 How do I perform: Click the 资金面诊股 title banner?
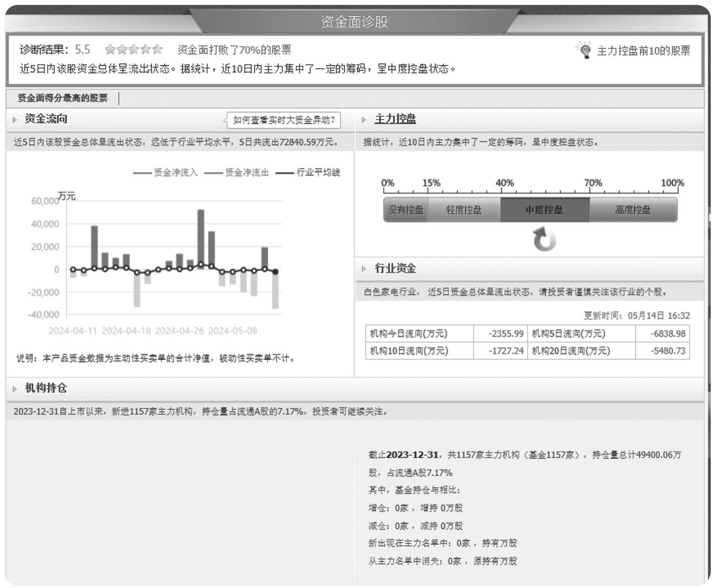click(354, 22)
